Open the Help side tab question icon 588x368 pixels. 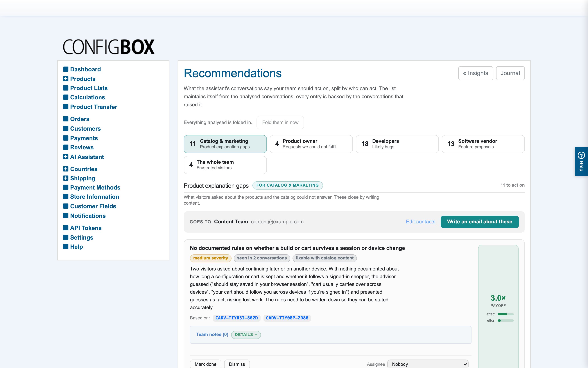coord(581,155)
